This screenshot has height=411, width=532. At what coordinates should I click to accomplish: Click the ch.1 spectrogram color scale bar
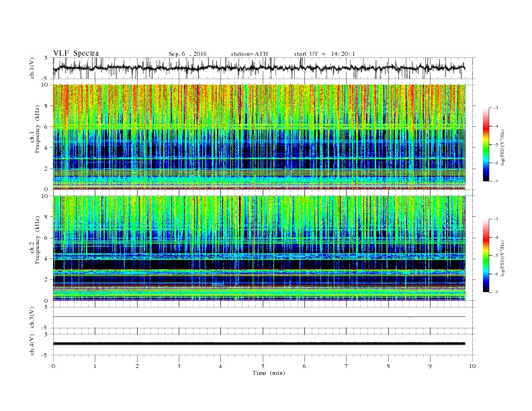[486, 144]
